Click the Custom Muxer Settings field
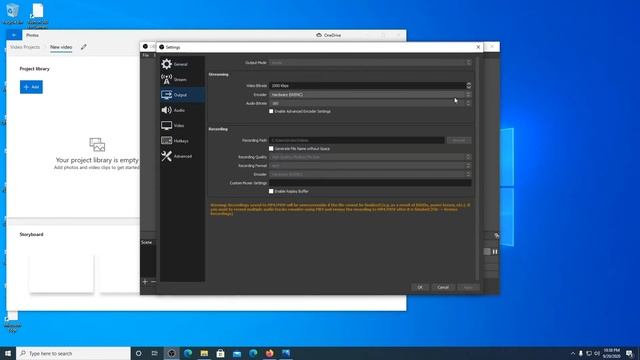 370,183
